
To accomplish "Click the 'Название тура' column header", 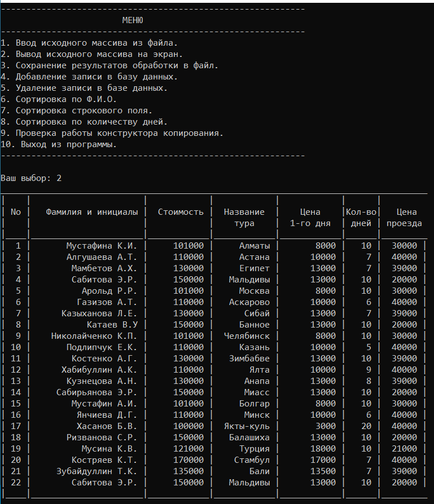I will [x=244, y=217].
